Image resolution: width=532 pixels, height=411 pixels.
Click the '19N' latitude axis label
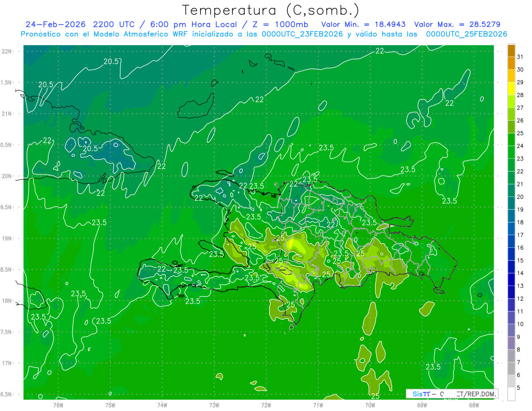7,238
